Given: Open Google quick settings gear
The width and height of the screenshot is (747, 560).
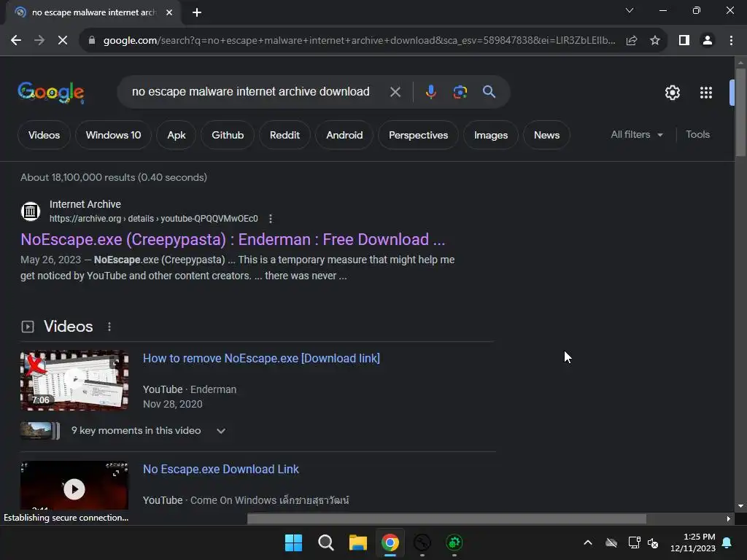Looking at the screenshot, I should click(672, 93).
